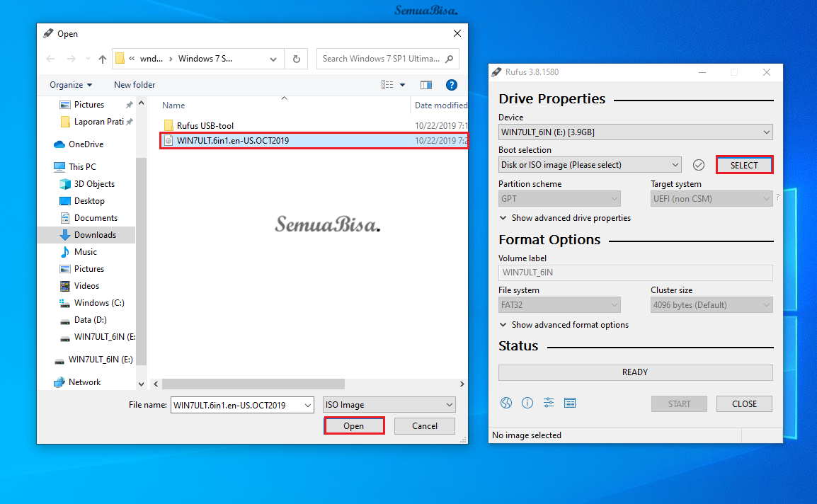Viewport: 817px width, 504px height.
Task: Open address bar path dropdown
Action: click(273, 59)
